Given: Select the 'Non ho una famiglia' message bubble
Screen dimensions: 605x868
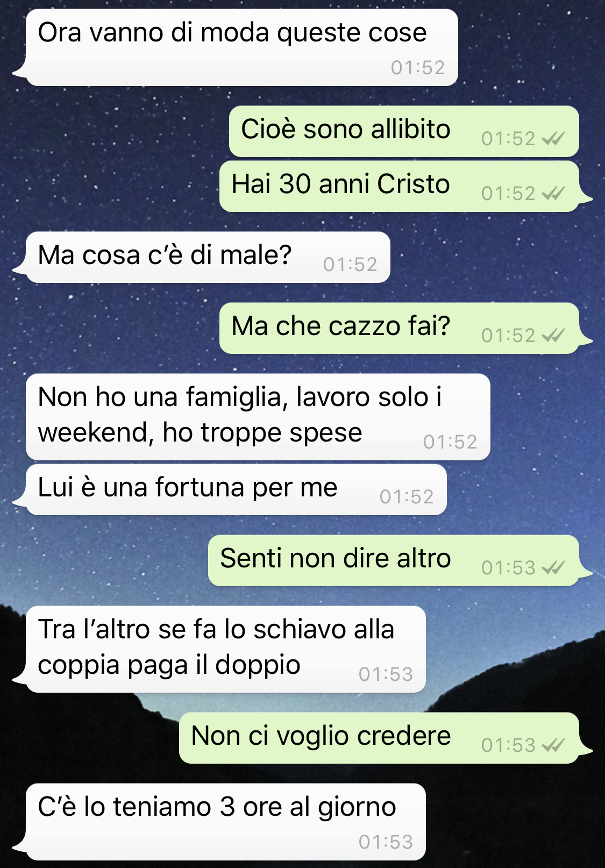Looking at the screenshot, I should pos(258,417).
